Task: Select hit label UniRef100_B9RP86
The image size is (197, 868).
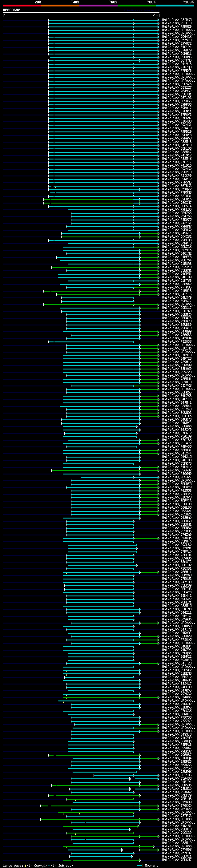Action: tap(177, 104)
